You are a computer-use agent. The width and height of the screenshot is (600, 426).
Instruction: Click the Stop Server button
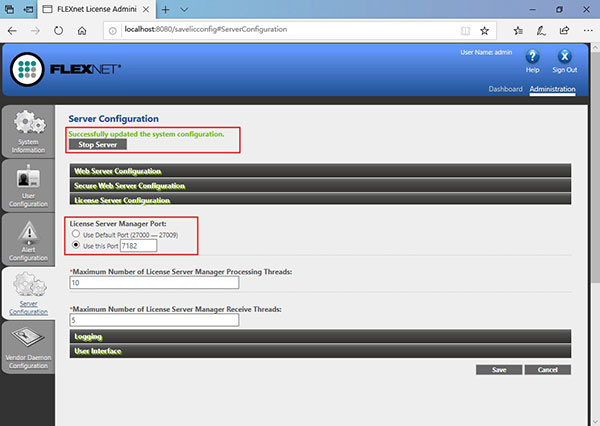tap(98, 145)
